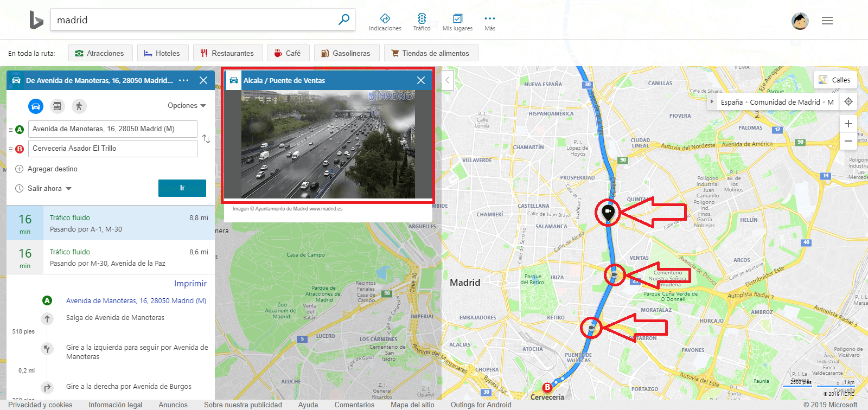
Task: Show Café places along the route
Action: [288, 53]
